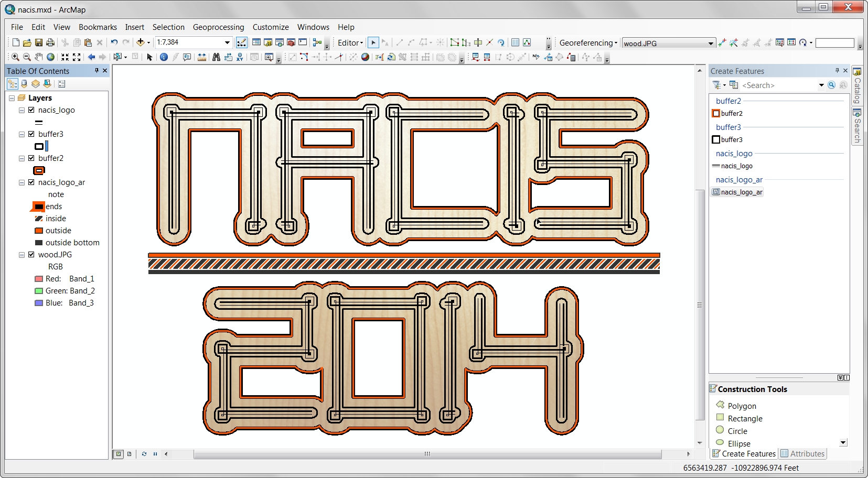Open the Python window icon

[x=303, y=42]
